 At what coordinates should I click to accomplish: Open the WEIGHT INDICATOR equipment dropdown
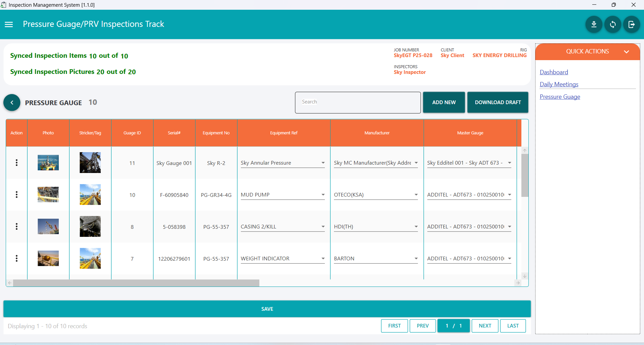click(x=283, y=259)
